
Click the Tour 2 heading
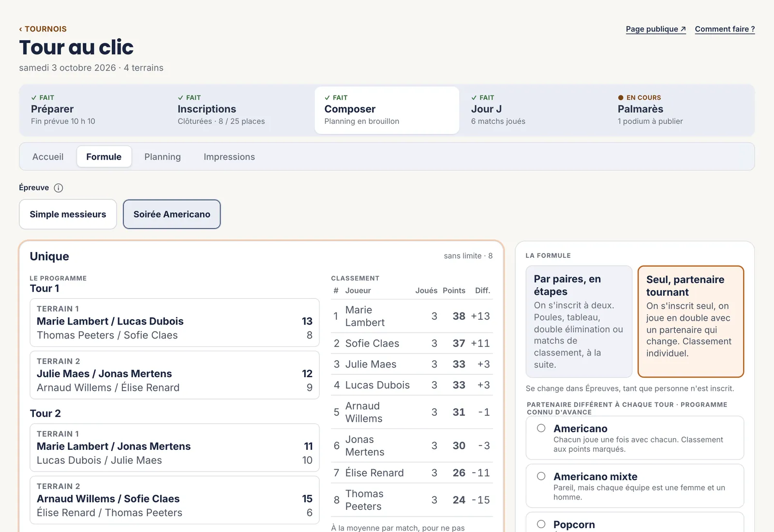pos(45,414)
